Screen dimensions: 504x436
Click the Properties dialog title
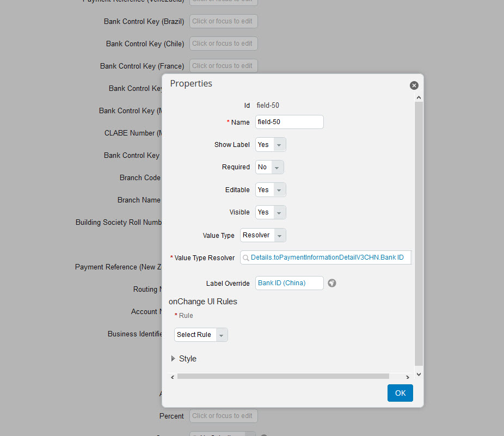pyautogui.click(x=191, y=84)
